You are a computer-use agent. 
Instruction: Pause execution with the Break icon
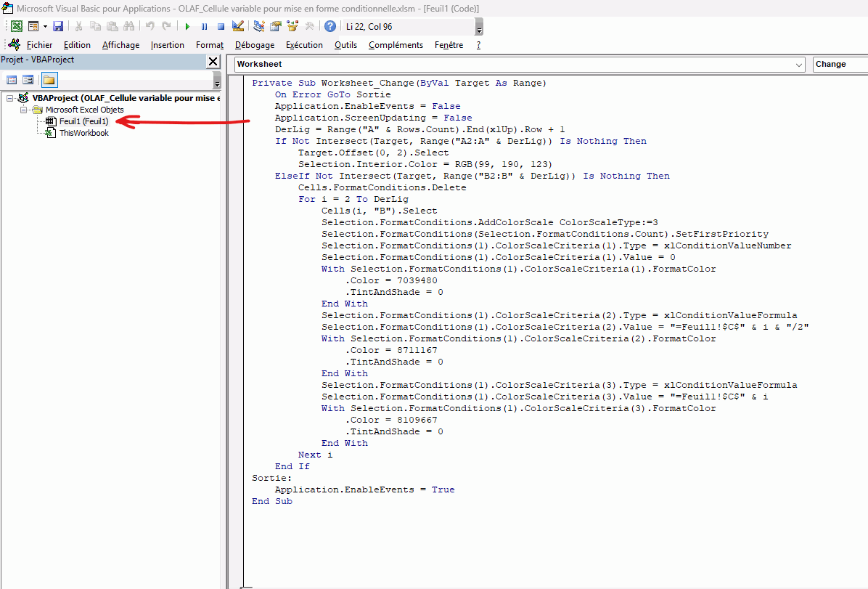[204, 26]
